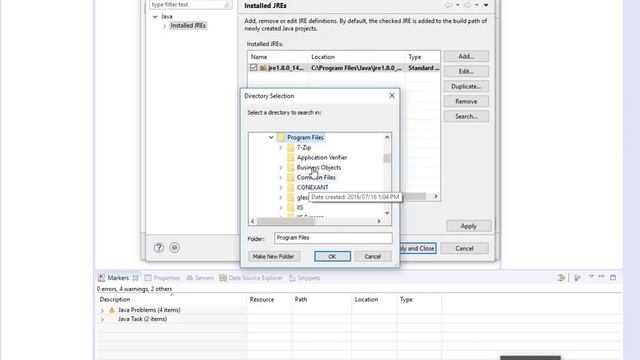Collapse the Program Files folder node
The image size is (640, 360).
(x=271, y=138)
